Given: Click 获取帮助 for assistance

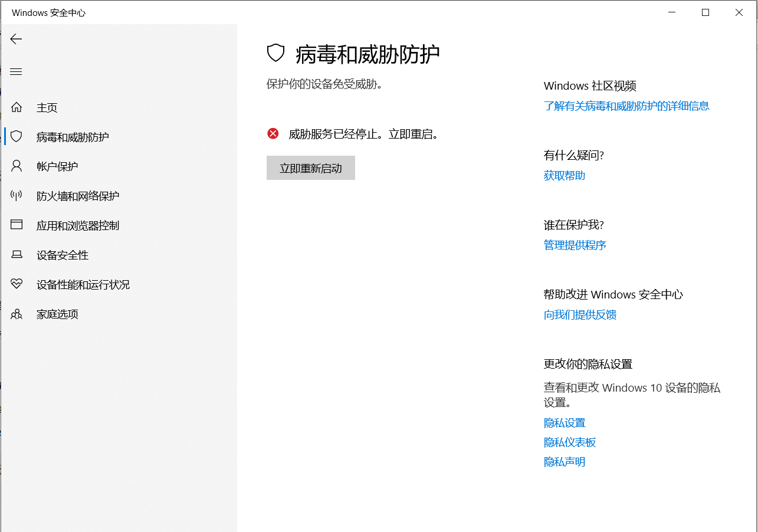Looking at the screenshot, I should (x=563, y=175).
